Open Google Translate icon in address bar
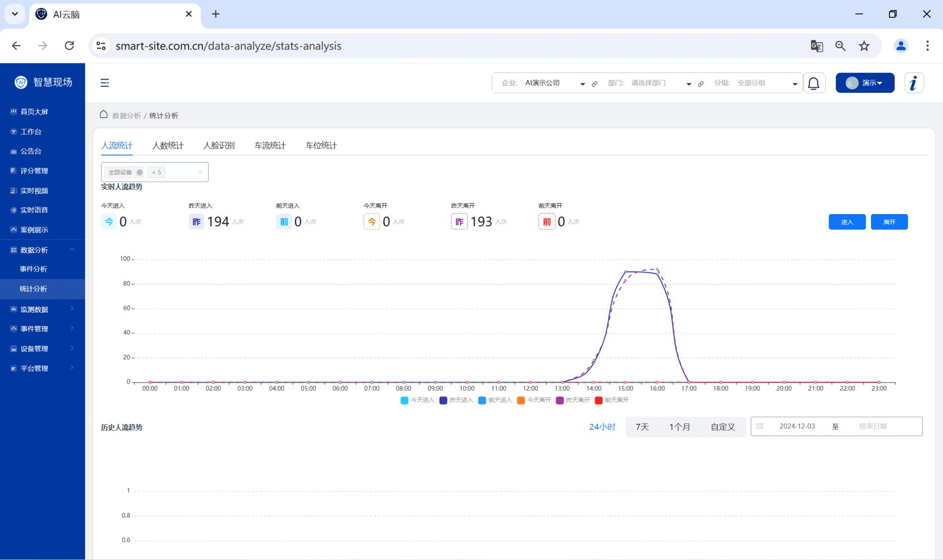Image resolution: width=943 pixels, height=560 pixels. point(817,46)
